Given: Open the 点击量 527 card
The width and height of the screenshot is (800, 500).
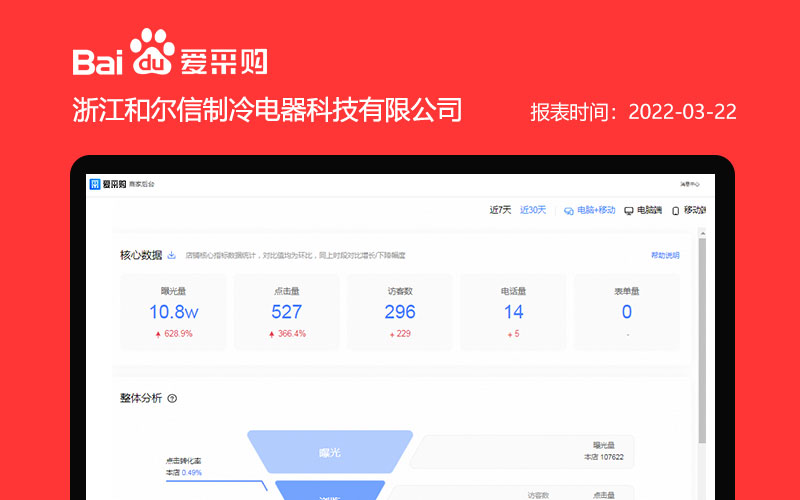Looking at the screenshot, I should [x=287, y=312].
